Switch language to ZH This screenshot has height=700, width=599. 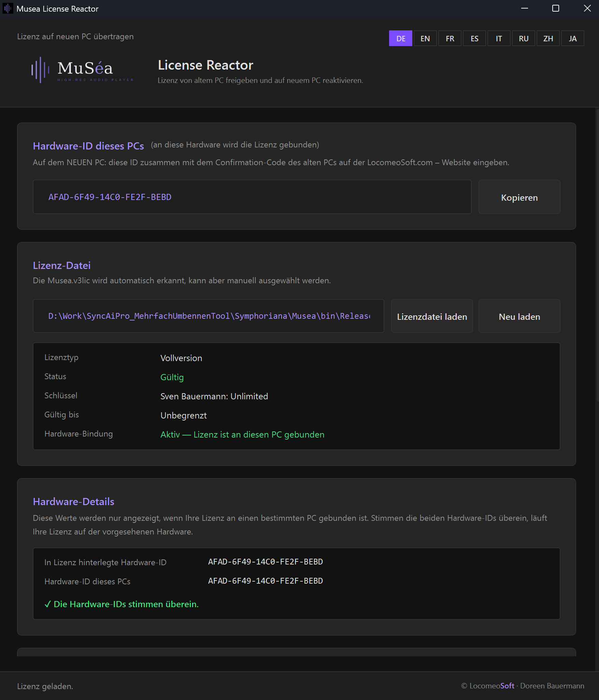click(548, 38)
